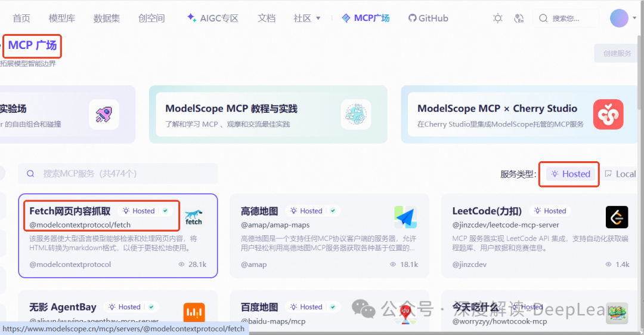Click @amap/amap-maps path text
Viewport: 644px width, 335px height.
(275, 225)
